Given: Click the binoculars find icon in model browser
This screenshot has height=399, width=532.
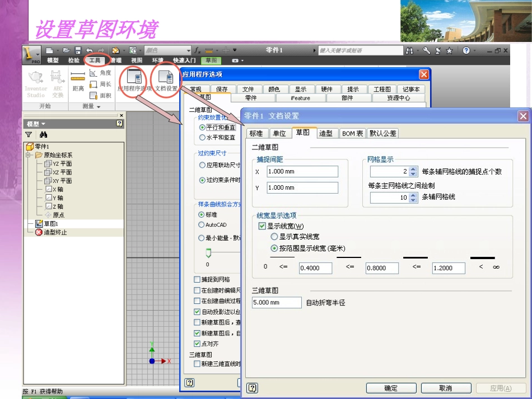Looking at the screenshot, I should [x=44, y=134].
